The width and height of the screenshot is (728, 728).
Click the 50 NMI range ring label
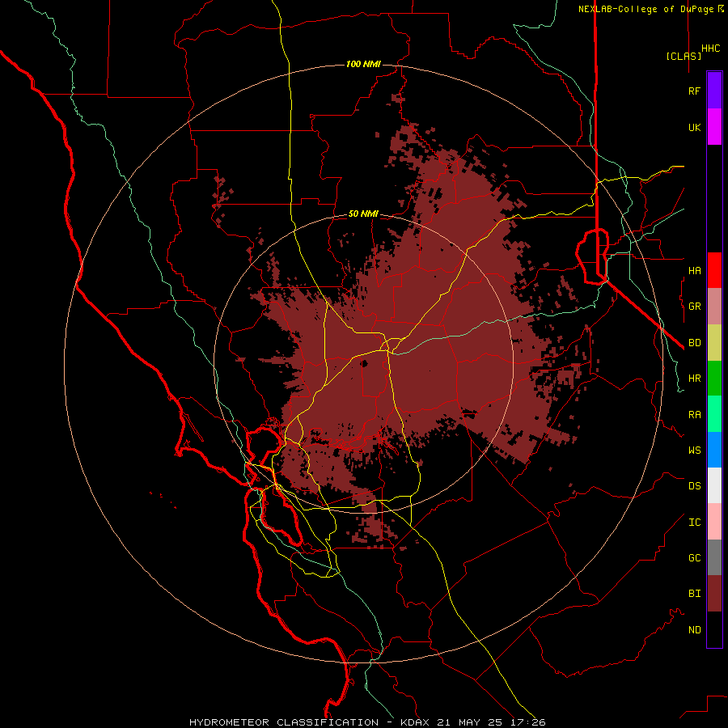click(363, 214)
